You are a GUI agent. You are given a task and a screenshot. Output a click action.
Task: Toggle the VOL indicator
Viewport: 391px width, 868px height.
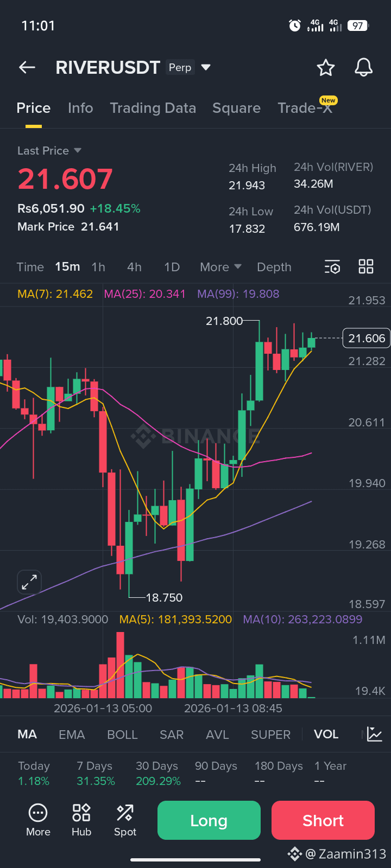tap(326, 735)
